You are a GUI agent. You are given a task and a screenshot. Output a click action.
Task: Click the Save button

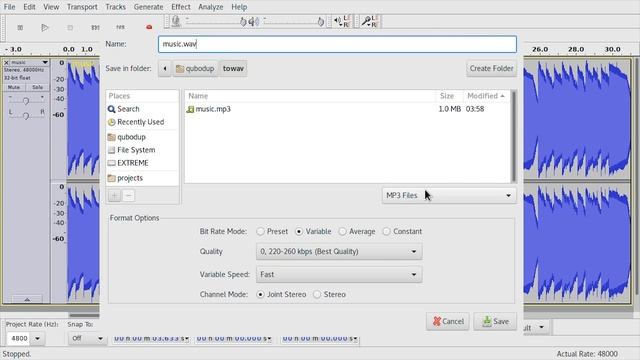tap(495, 322)
